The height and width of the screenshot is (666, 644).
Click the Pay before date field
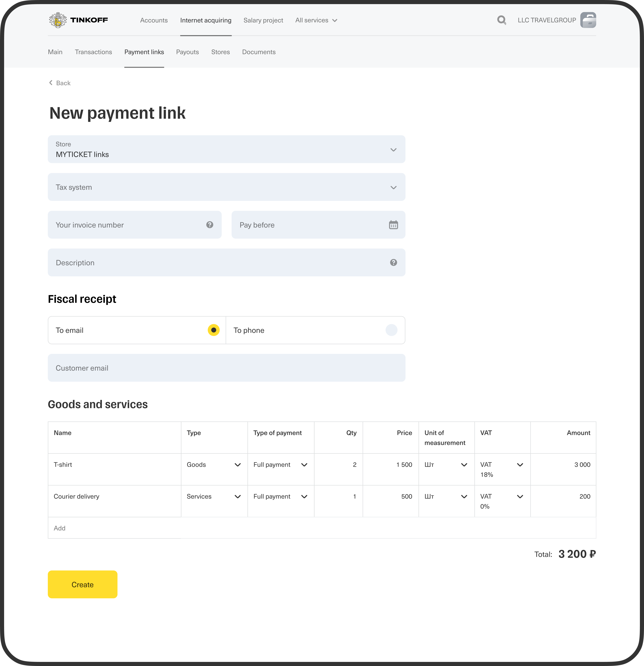point(318,225)
